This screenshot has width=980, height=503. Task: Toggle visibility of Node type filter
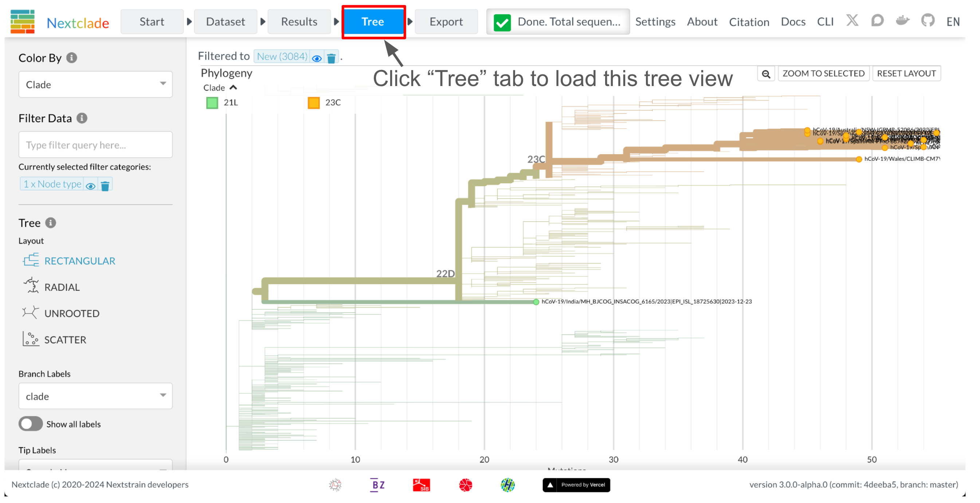point(91,186)
